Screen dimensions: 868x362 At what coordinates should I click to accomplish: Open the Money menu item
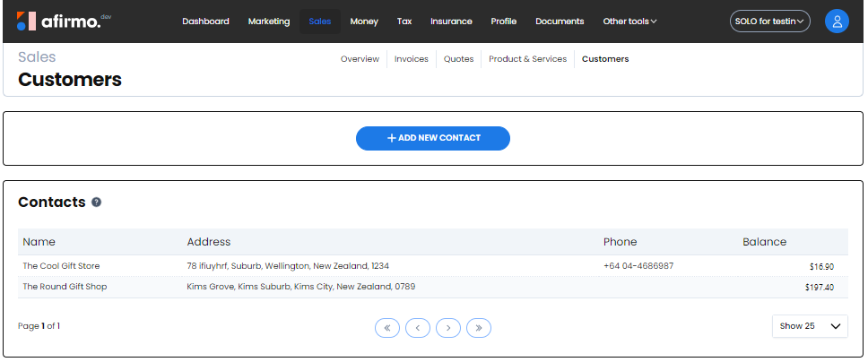tap(364, 22)
